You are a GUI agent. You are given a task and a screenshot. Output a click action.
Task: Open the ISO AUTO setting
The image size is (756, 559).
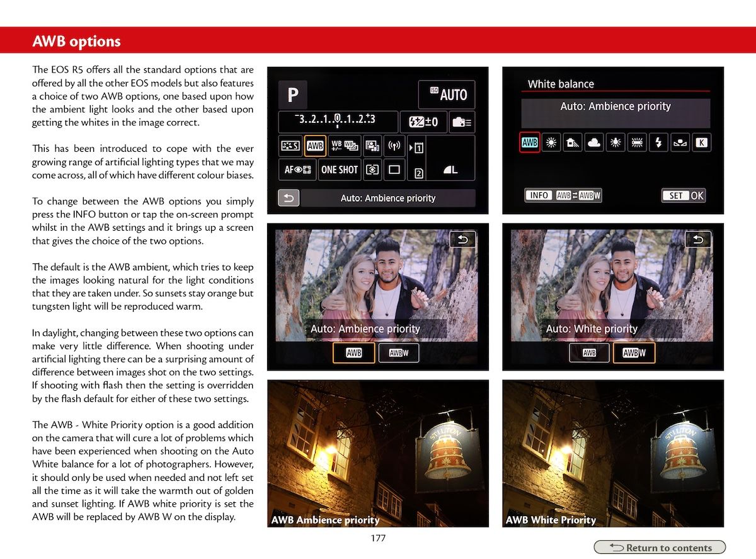click(x=447, y=95)
